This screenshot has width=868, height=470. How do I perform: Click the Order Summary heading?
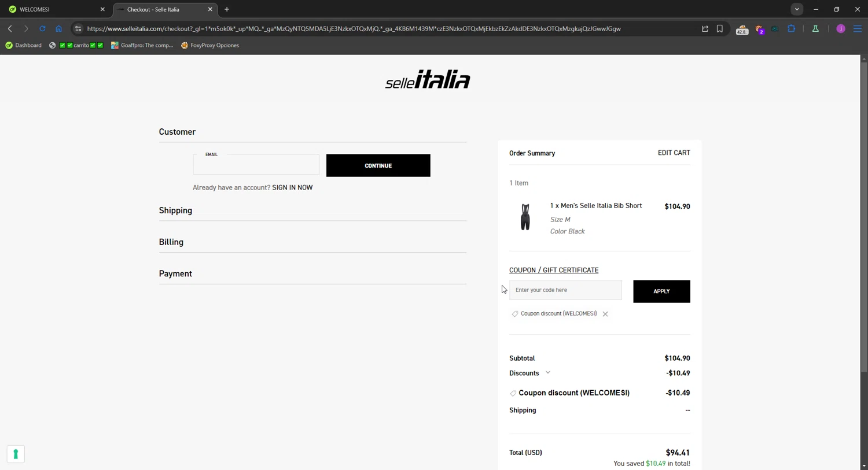click(x=532, y=153)
